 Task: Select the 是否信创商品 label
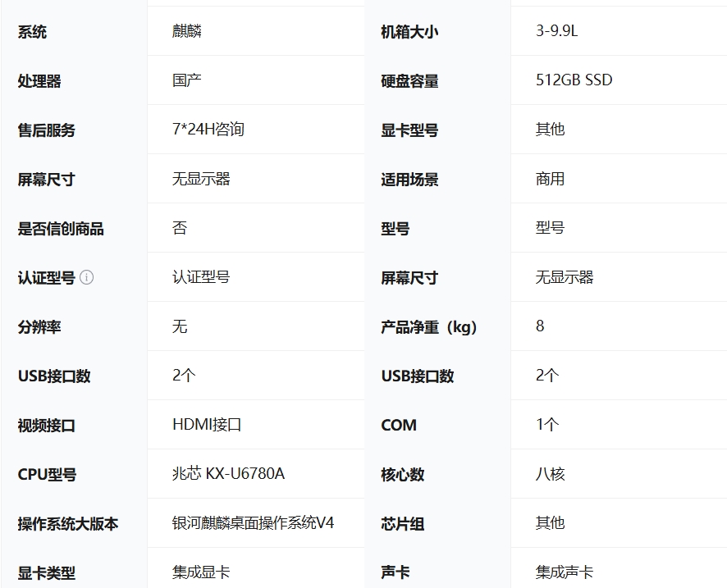click(61, 229)
